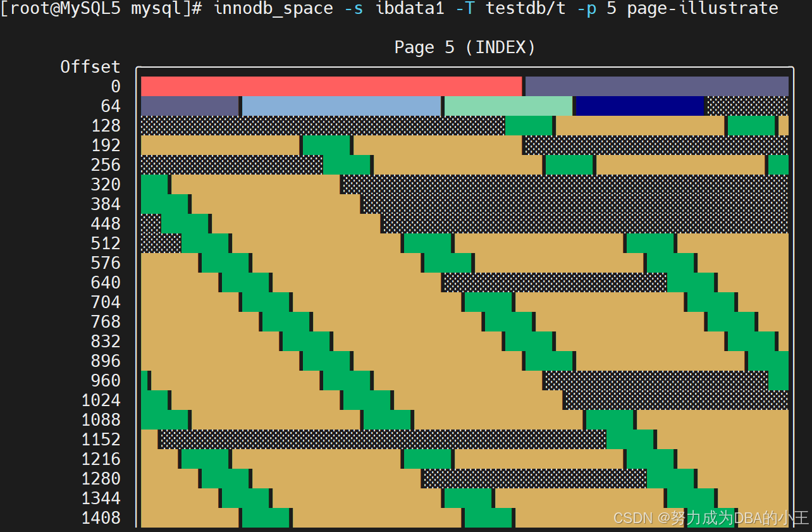
Task: Click the offset label 1344
Action: click(x=101, y=498)
